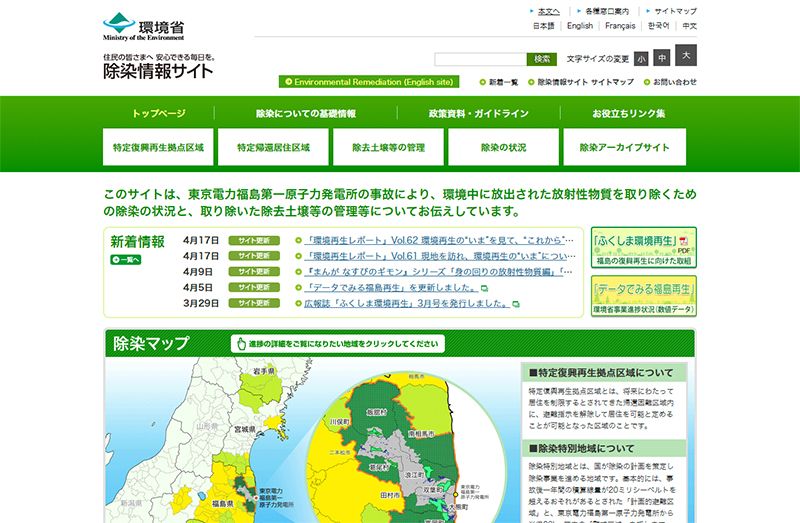Select トップページ menu item
Viewport: 800px width, 523px height.
[159, 113]
